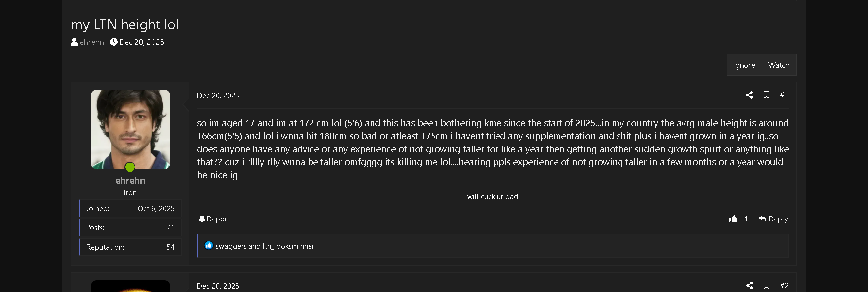Click the green online status dot on ehrehn's avatar
The image size is (868, 292).
tap(130, 166)
